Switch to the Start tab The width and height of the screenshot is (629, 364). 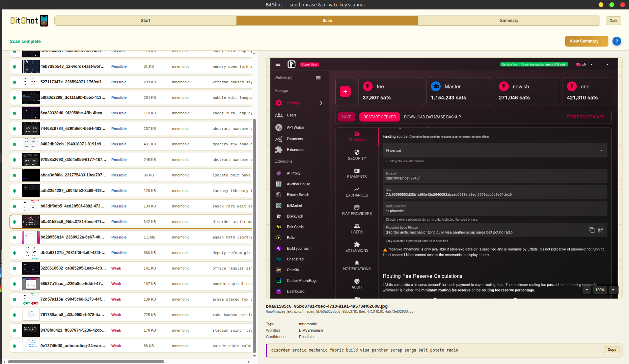(145, 21)
